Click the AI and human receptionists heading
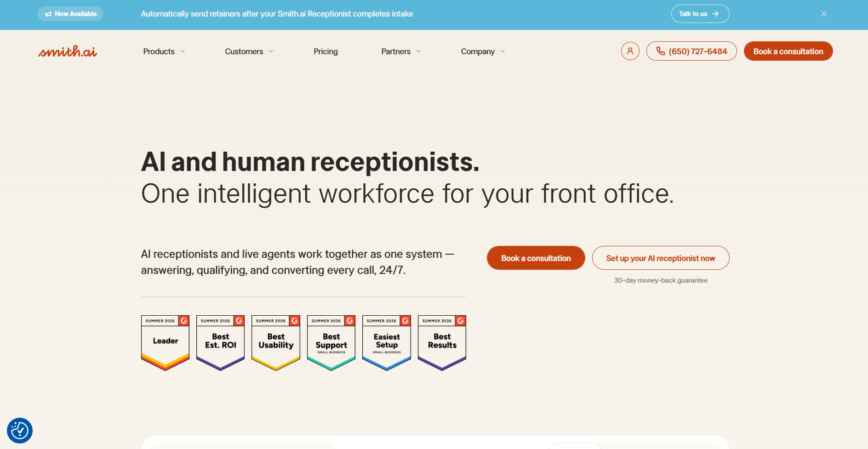 (x=310, y=162)
